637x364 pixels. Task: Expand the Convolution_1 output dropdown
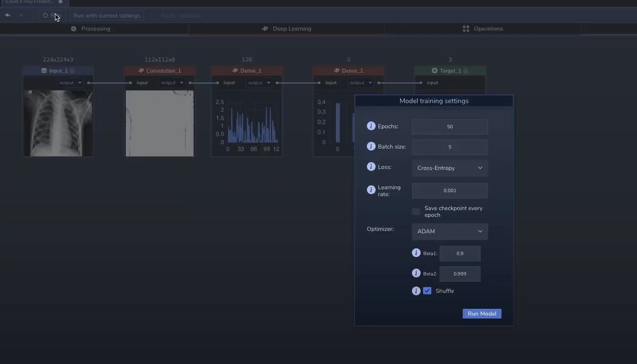pyautogui.click(x=172, y=83)
